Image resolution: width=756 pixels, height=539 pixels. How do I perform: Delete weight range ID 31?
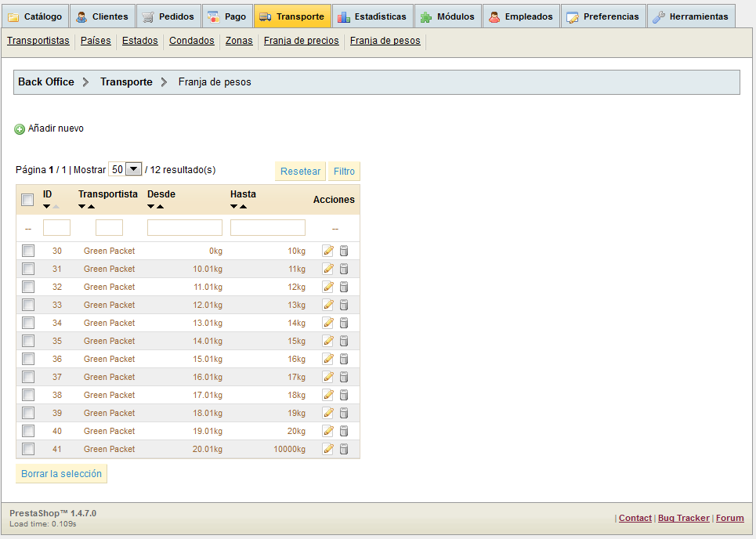tap(344, 269)
